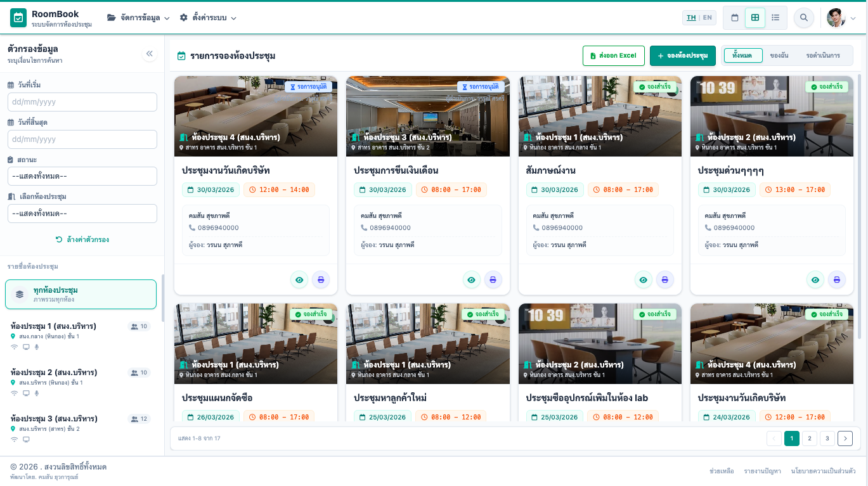
Task: Select ห้องประชุม 2 (สนง.บริหาร) in sidebar
Action: click(x=81, y=382)
